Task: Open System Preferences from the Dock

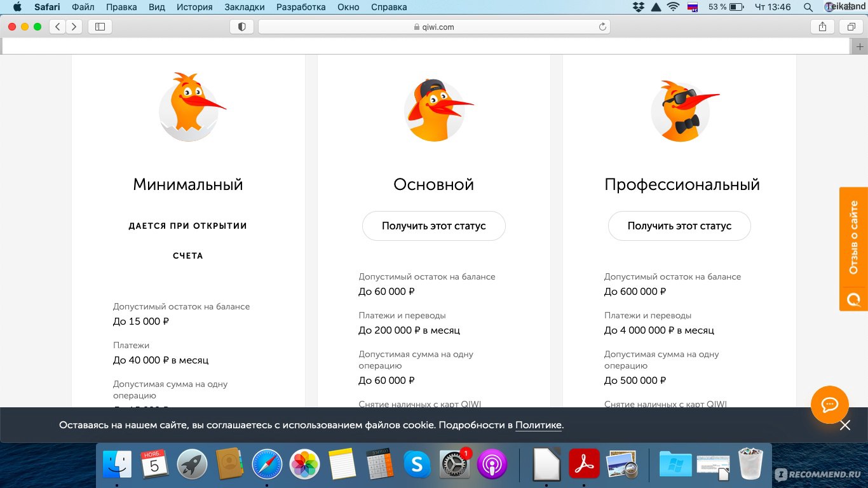Action: pos(455,464)
